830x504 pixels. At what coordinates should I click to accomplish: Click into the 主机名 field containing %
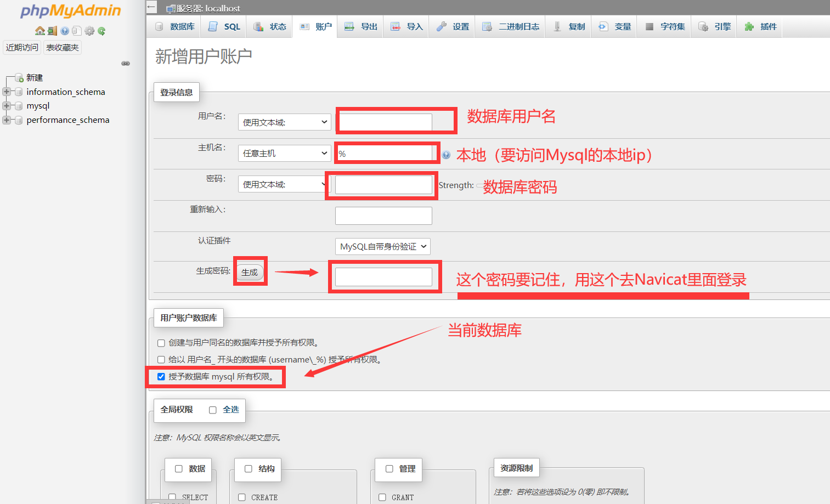tap(385, 154)
